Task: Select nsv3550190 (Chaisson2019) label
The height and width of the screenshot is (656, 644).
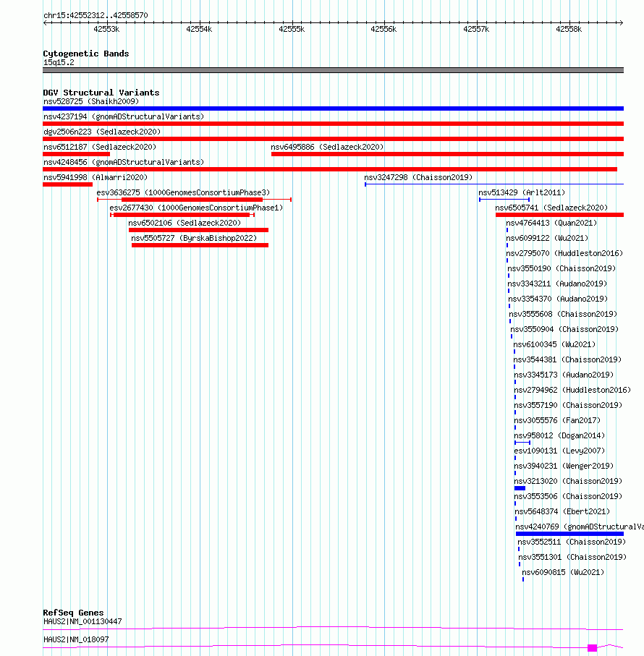Action: tap(562, 268)
